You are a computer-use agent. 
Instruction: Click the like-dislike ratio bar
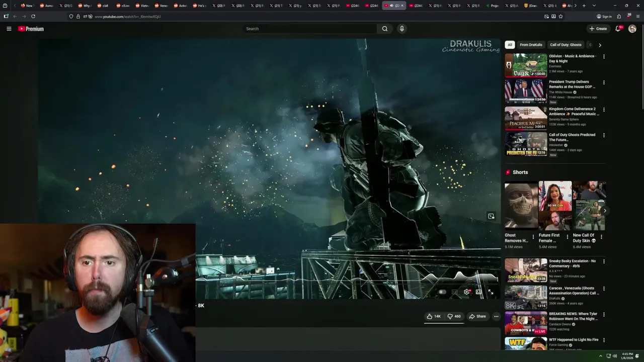(x=444, y=323)
